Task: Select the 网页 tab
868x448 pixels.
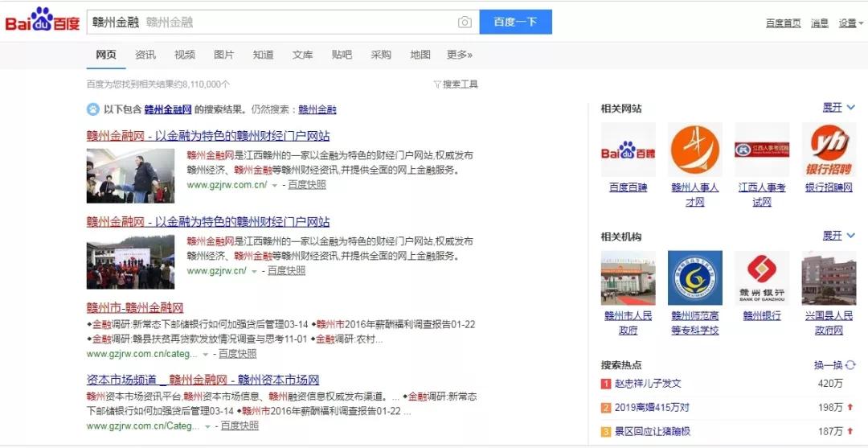Action: point(106,54)
